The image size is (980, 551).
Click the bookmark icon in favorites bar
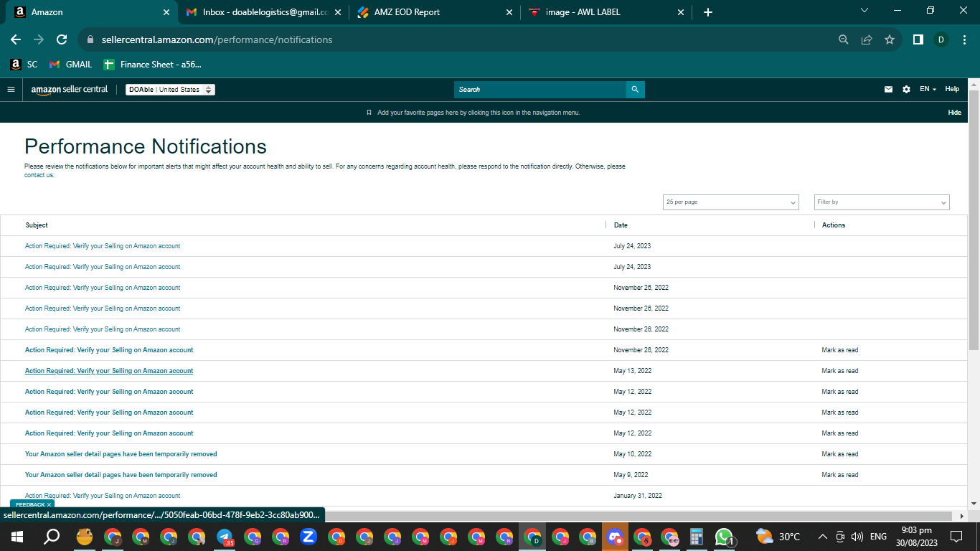tap(369, 113)
